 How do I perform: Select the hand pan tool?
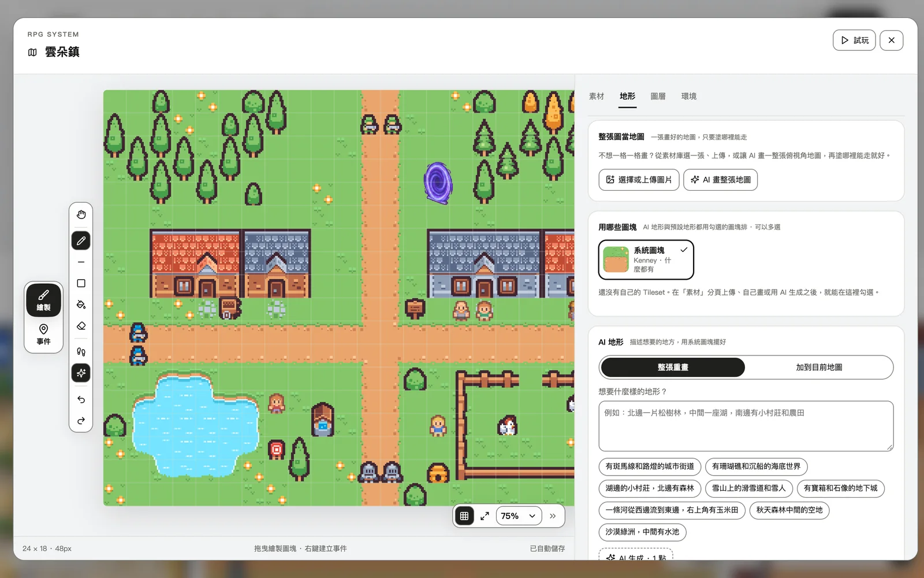81,214
